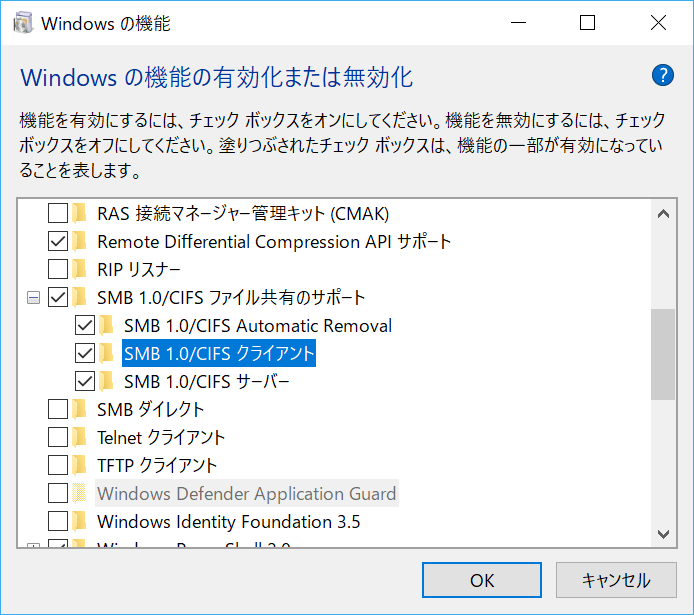Select SMB 1.0/CIFS サーバー label

coord(207,382)
